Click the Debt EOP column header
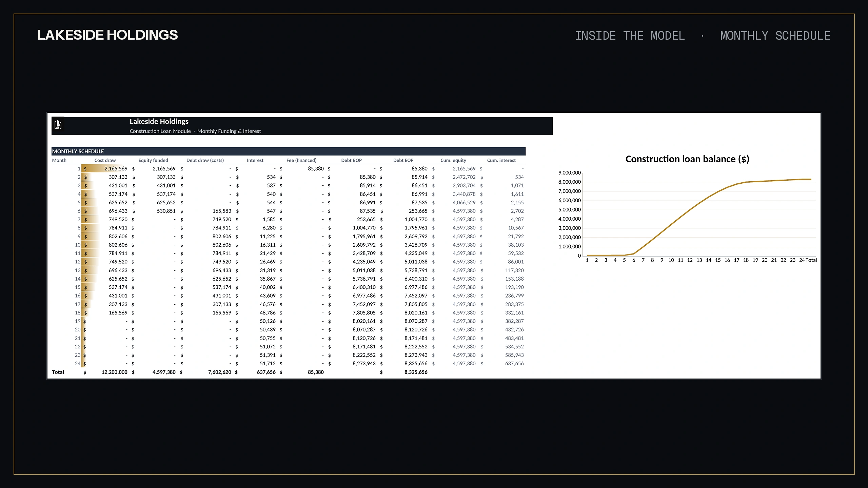This screenshot has width=868, height=488. pos(403,160)
